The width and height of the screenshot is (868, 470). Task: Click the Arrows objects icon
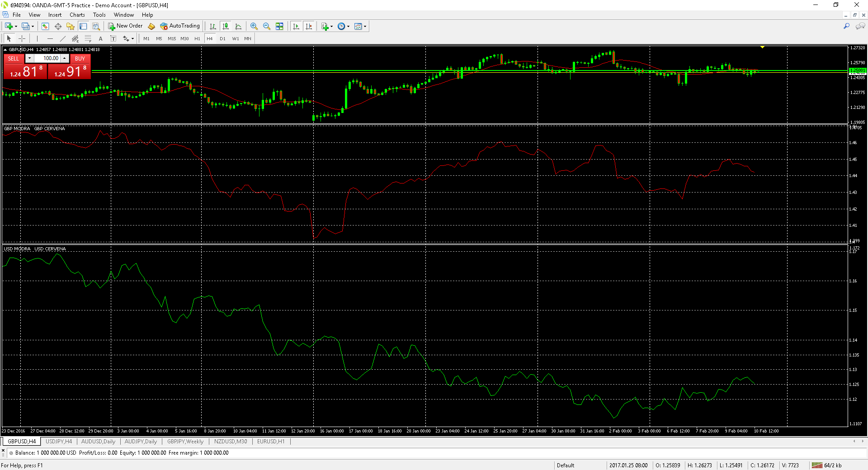[x=126, y=38]
